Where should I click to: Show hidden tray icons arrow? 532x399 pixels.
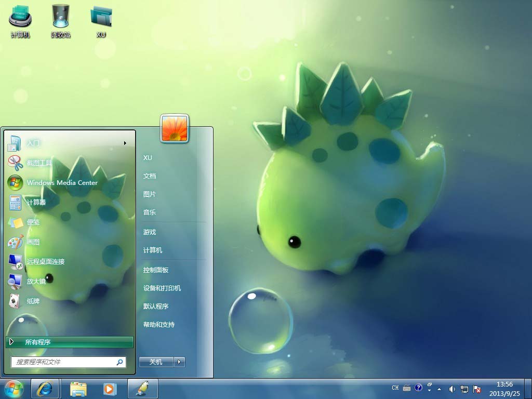[439, 389]
